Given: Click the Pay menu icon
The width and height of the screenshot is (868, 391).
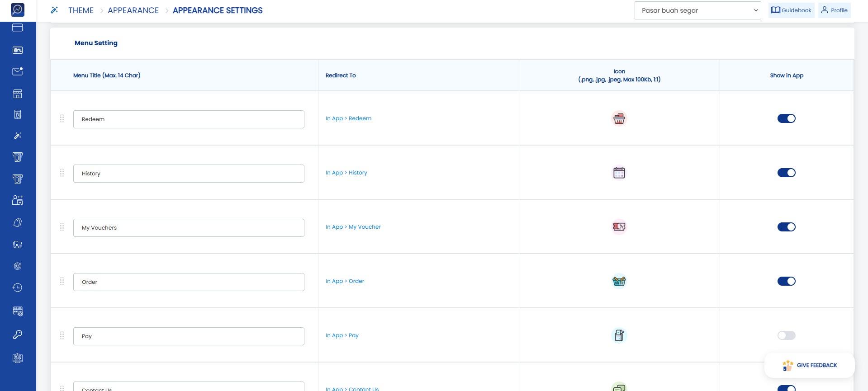Looking at the screenshot, I should tap(619, 335).
